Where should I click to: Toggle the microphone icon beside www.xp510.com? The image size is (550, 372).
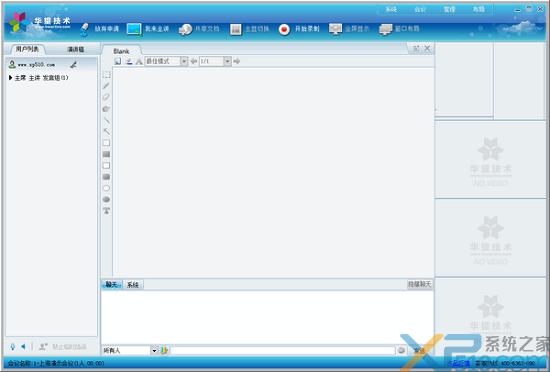(73, 65)
